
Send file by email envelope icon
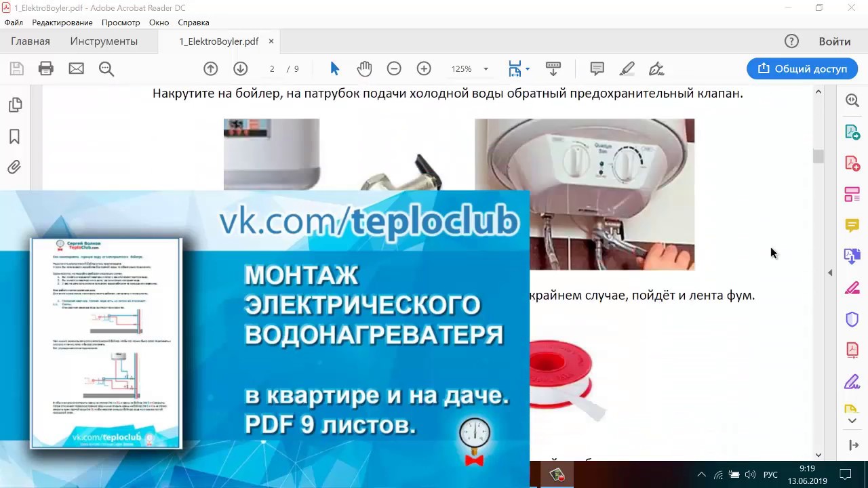click(76, 68)
